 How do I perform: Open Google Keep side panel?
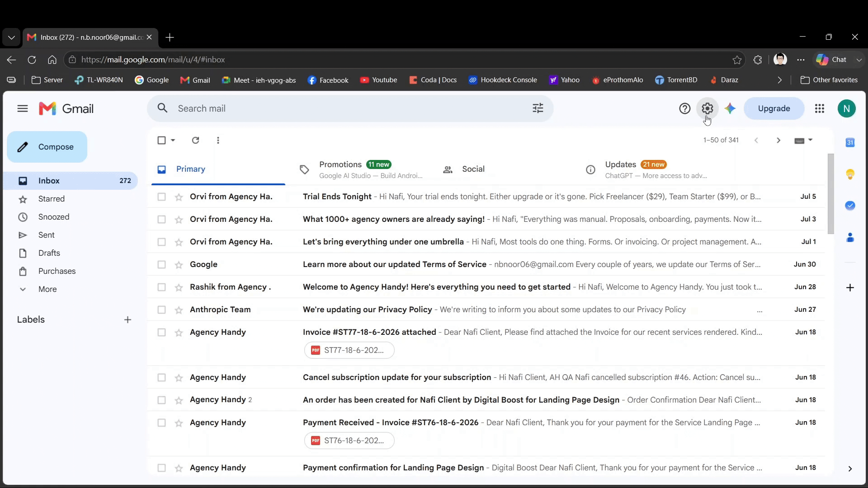click(850, 174)
